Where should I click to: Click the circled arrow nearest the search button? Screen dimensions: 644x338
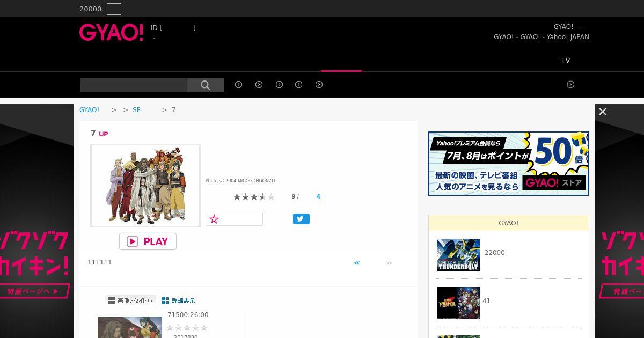(239, 84)
